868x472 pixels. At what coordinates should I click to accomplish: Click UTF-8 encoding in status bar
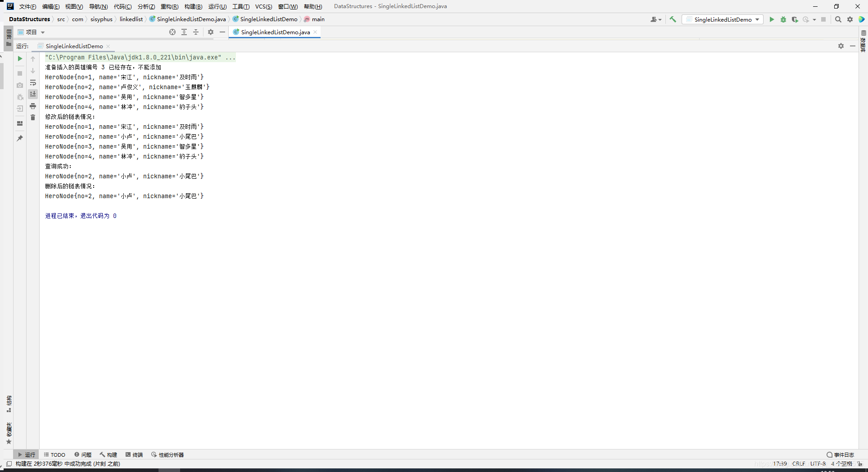[818, 463]
